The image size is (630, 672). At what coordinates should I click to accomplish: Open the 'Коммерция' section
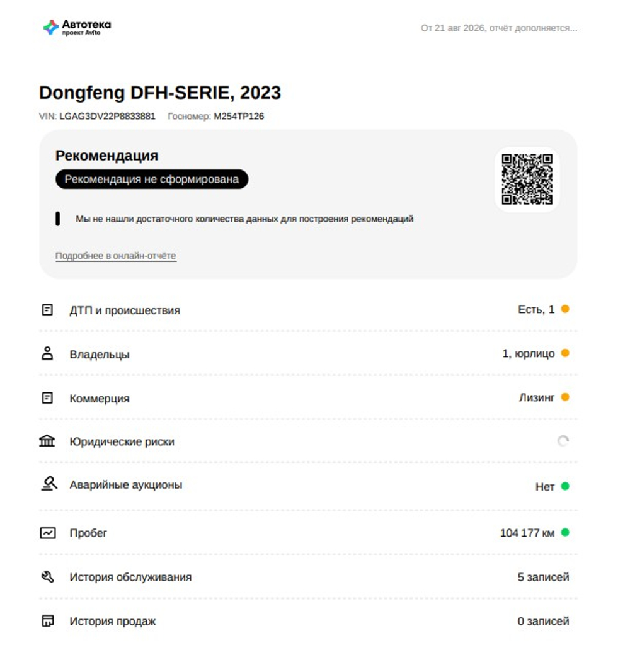[308, 398]
